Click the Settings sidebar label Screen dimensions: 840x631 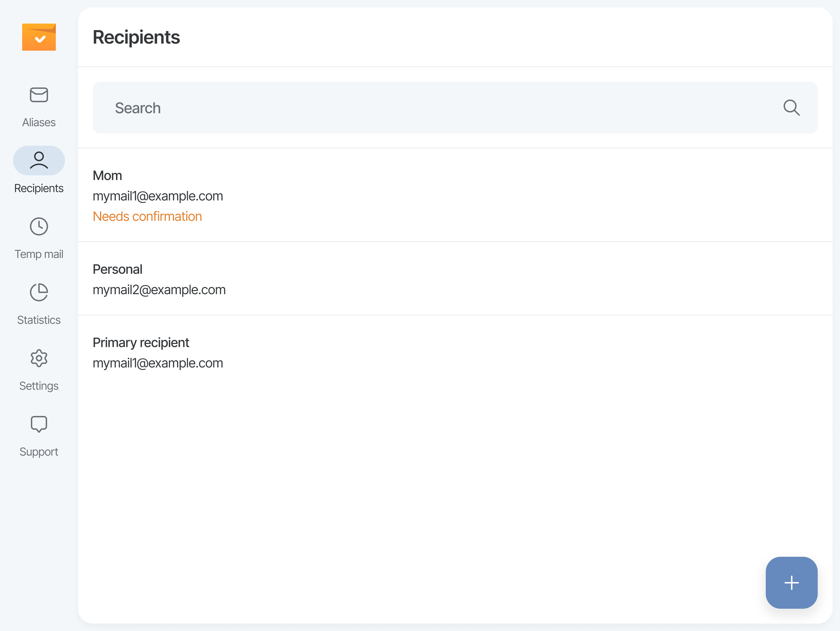click(39, 386)
